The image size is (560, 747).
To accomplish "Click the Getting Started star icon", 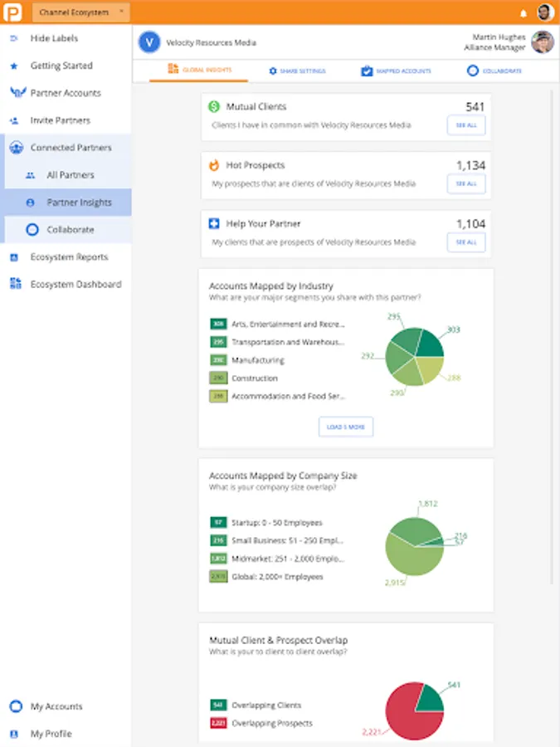I will (x=14, y=66).
